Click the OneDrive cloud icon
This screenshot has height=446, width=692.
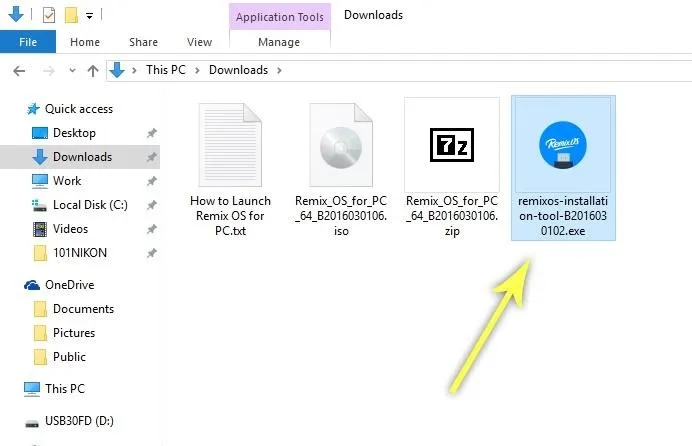click(32, 285)
